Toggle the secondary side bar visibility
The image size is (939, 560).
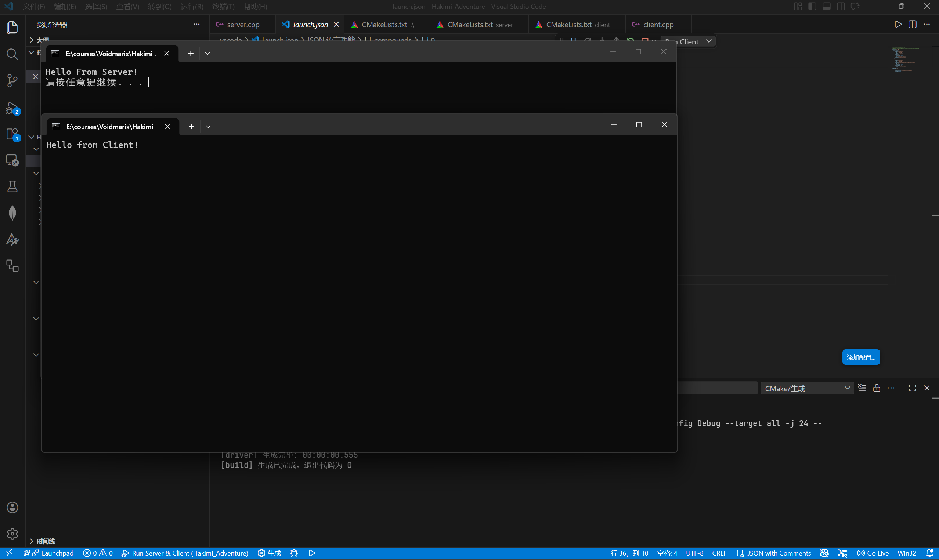[x=841, y=6]
